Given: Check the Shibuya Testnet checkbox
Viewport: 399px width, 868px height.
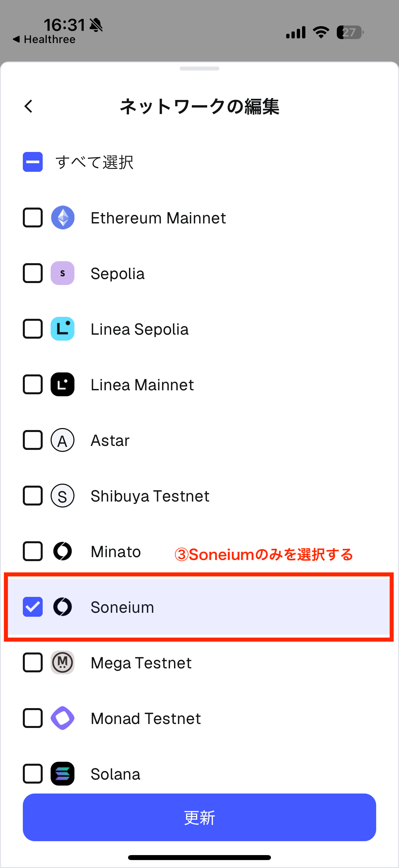Looking at the screenshot, I should [33, 496].
